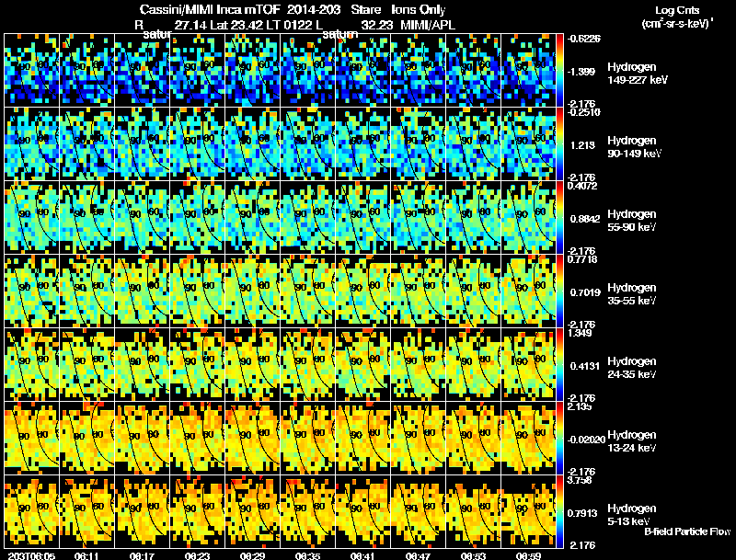Open the 35-55 keV image at 06:17
Screen dimensions: 736x560
point(143,291)
